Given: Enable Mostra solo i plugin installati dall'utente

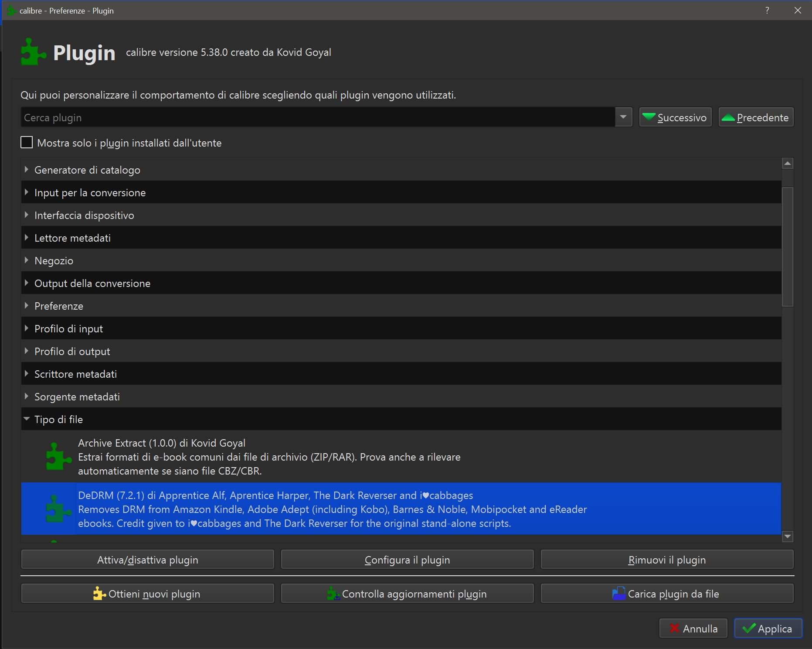Looking at the screenshot, I should coord(27,143).
